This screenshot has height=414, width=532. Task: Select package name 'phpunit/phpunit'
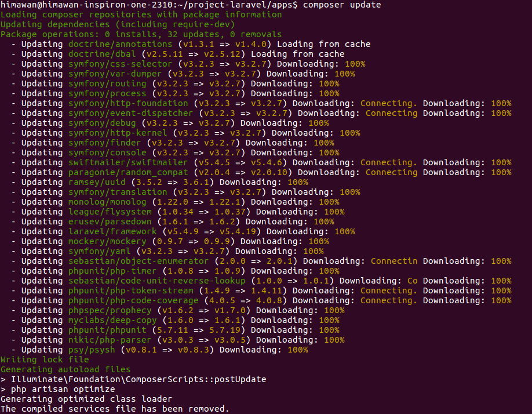tap(107, 330)
